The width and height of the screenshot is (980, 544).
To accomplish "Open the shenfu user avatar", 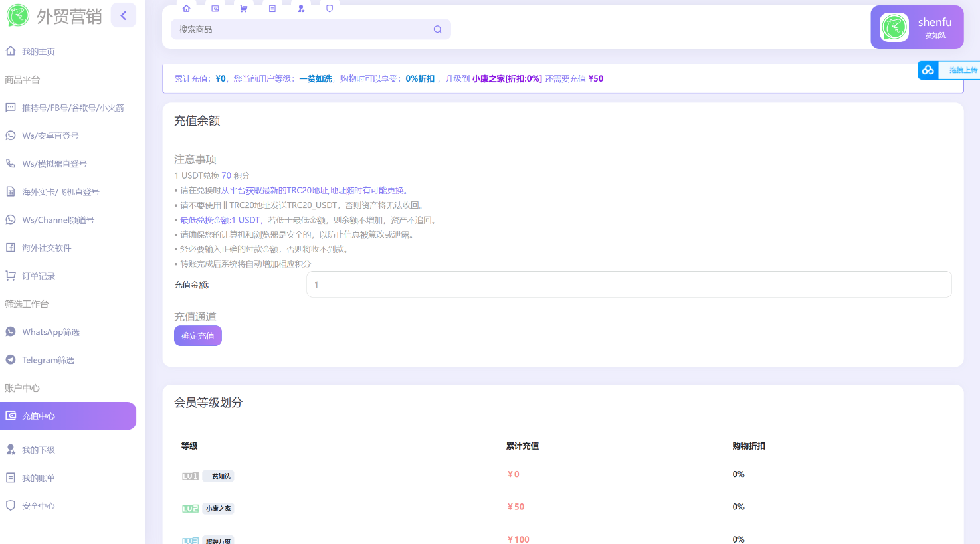I will coord(894,28).
